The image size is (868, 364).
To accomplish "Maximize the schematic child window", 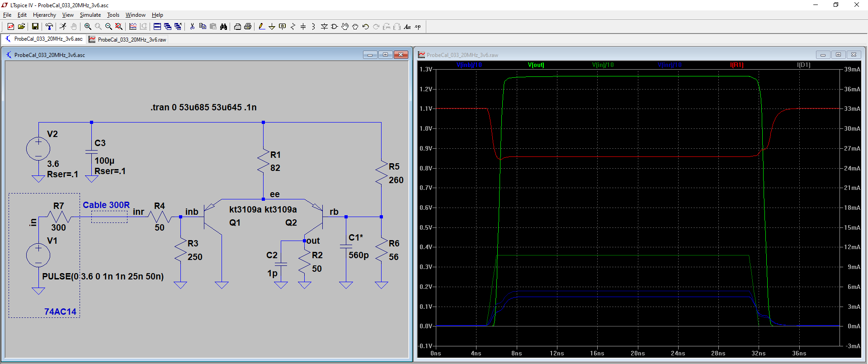I will coord(385,55).
